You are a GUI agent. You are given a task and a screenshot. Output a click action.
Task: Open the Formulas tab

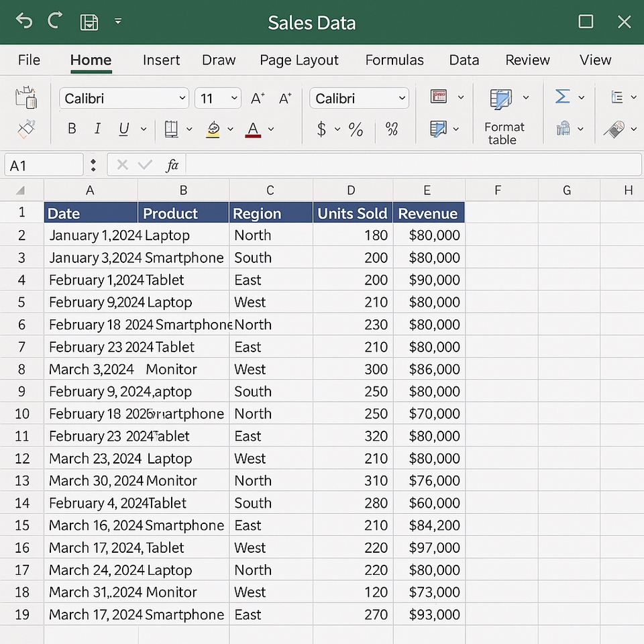tap(394, 60)
